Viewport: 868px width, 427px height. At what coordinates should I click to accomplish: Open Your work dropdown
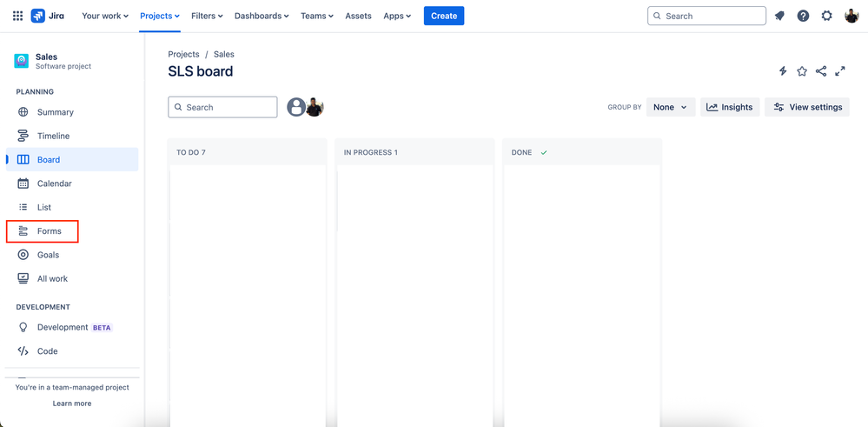(105, 16)
